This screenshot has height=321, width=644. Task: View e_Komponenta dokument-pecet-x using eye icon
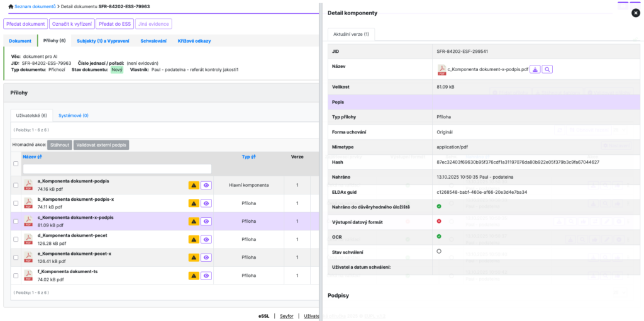pyautogui.click(x=206, y=257)
